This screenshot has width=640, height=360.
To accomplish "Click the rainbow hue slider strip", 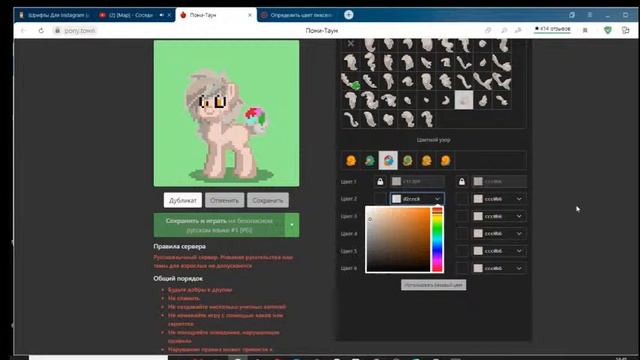I will coord(437,239).
